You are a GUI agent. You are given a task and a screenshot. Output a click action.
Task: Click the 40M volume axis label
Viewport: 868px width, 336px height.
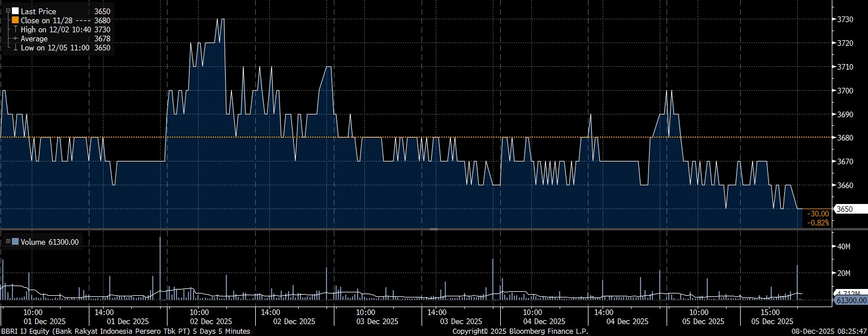[x=844, y=247]
